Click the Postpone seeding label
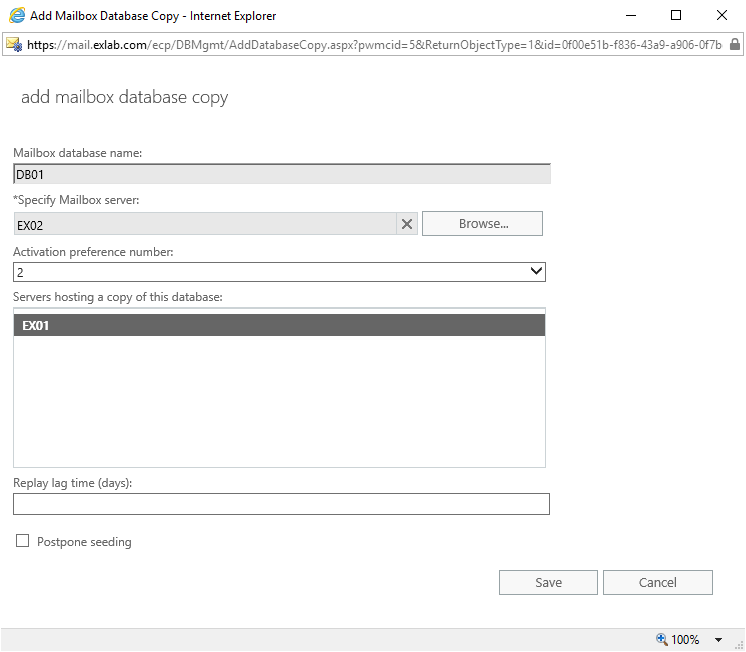The image size is (746, 652). click(x=84, y=542)
